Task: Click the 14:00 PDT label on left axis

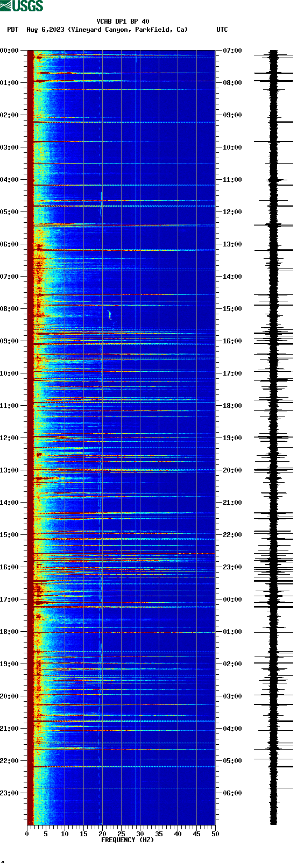Action: click(x=9, y=503)
